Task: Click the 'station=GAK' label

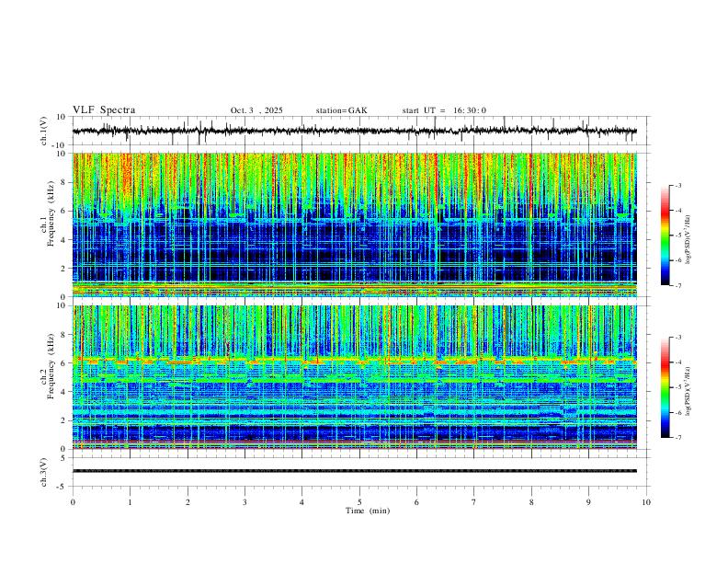Action: pyautogui.click(x=341, y=110)
